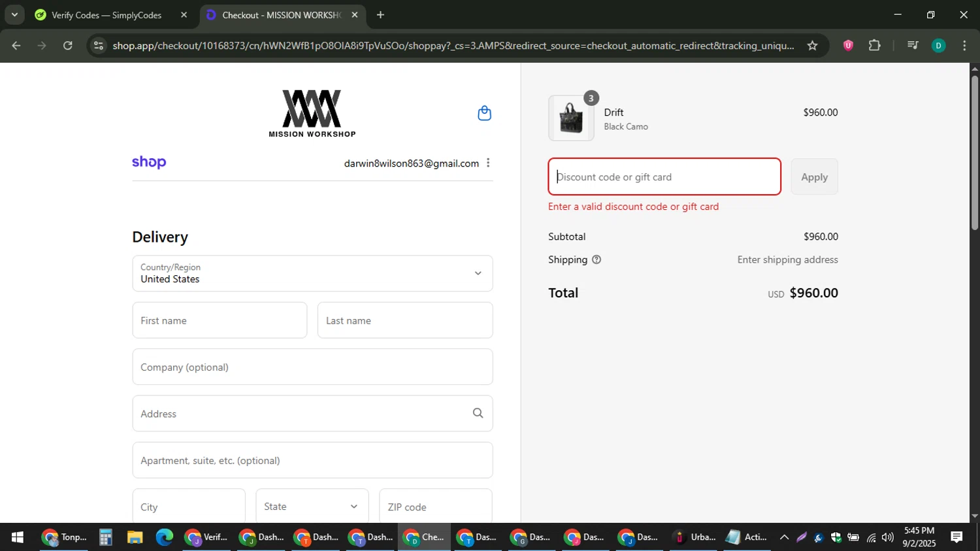Click the 'Enter shipping address' text
980x551 pixels.
[x=787, y=259]
